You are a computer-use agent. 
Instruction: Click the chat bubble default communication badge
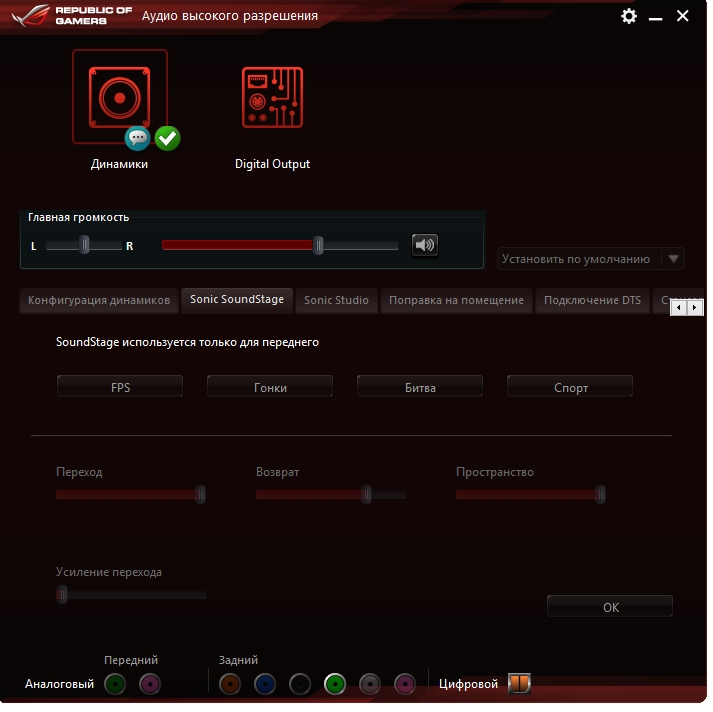(137, 138)
